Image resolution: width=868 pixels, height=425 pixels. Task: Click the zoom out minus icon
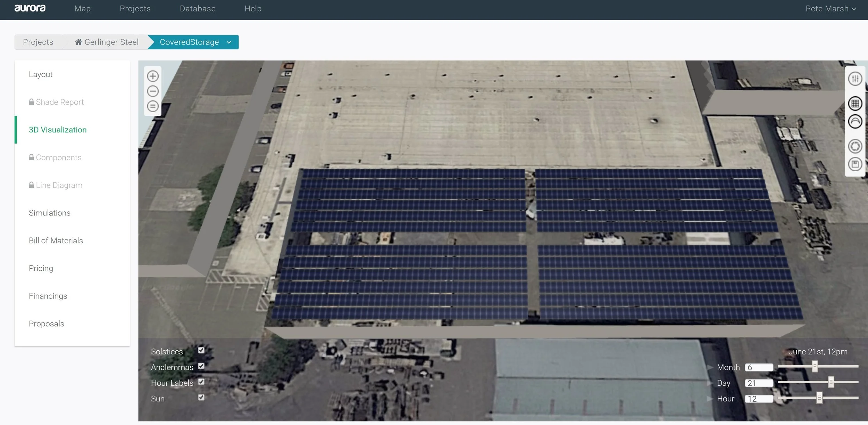[153, 91]
